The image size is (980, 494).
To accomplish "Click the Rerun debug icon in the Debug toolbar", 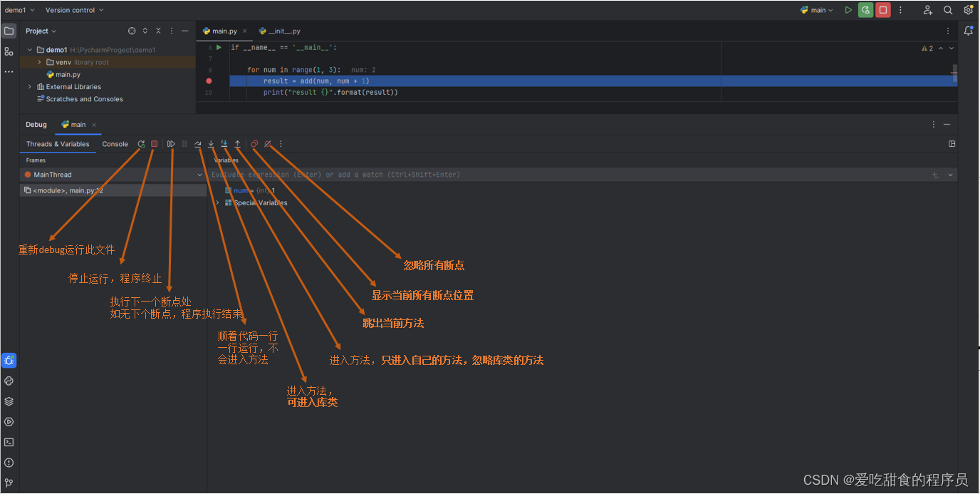I will (141, 144).
